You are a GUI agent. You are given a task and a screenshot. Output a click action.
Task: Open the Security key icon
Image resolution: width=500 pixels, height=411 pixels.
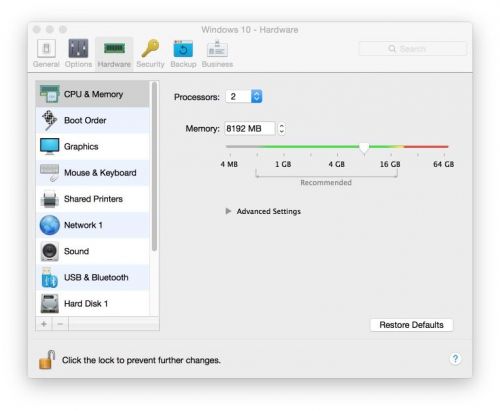pyautogui.click(x=150, y=49)
